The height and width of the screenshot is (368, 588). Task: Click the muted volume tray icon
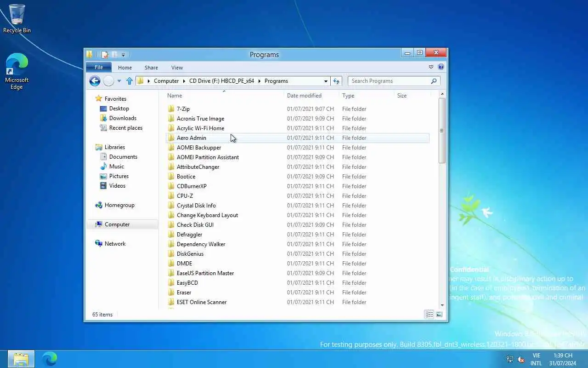click(521, 359)
